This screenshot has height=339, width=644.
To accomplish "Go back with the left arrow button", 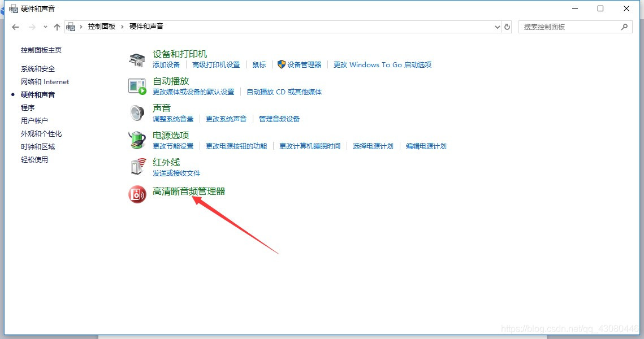I will (16, 27).
